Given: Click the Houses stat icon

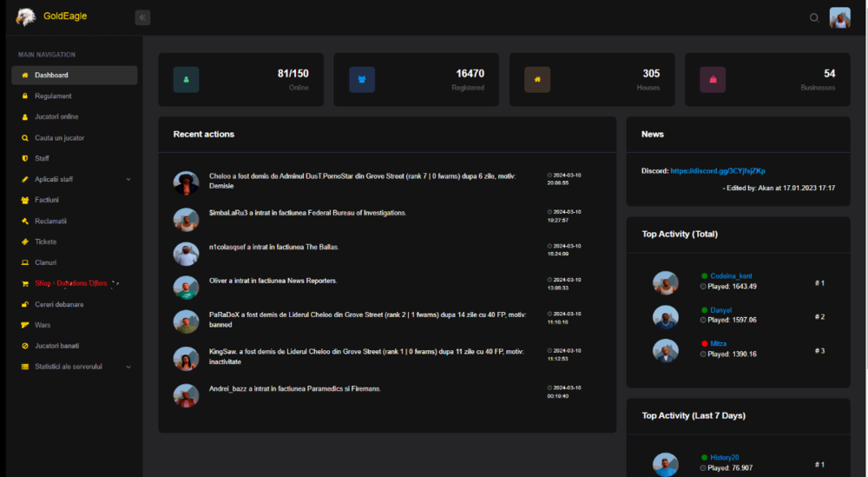Looking at the screenshot, I should coord(537,79).
